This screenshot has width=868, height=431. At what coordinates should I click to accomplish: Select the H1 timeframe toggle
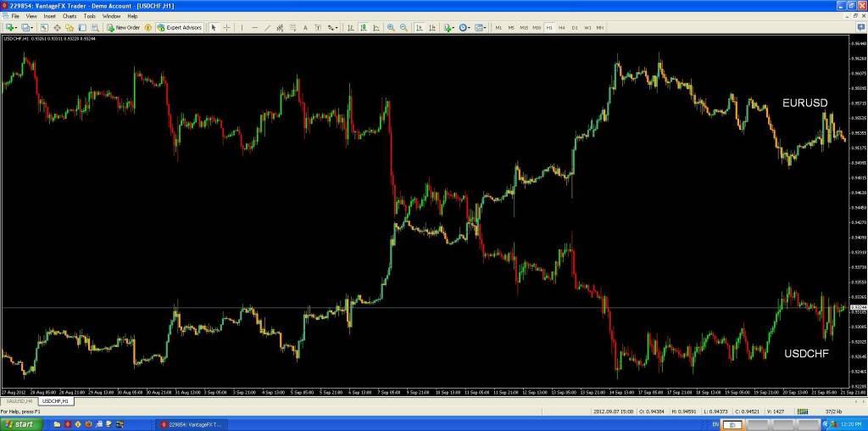coord(549,27)
